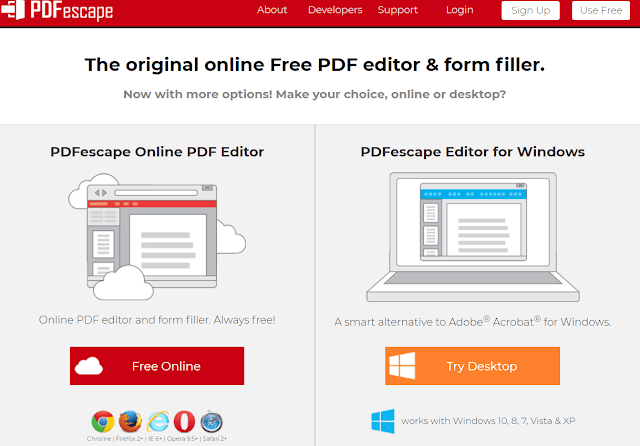Screen dimensions: 640x446
Task: Click the blue Windows logo near compatibility text
Action: [x=383, y=421]
